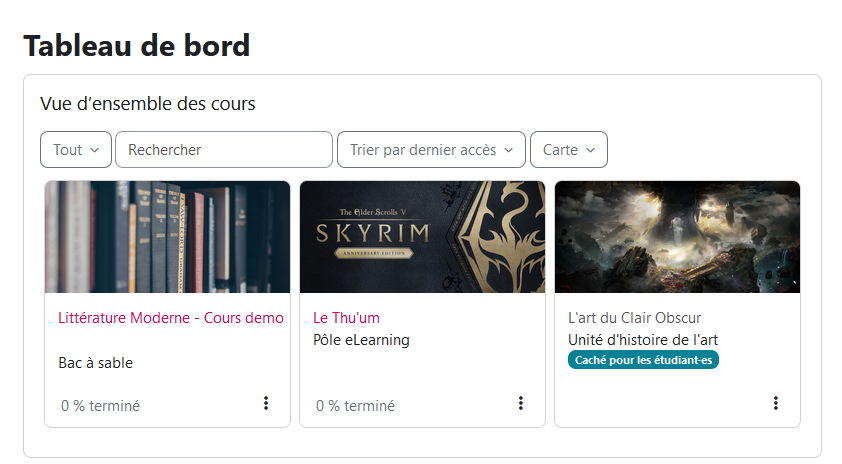Viewport: 842px width, 464px height.
Task: Open three-dot menu on Littérature Moderne card
Action: click(266, 403)
